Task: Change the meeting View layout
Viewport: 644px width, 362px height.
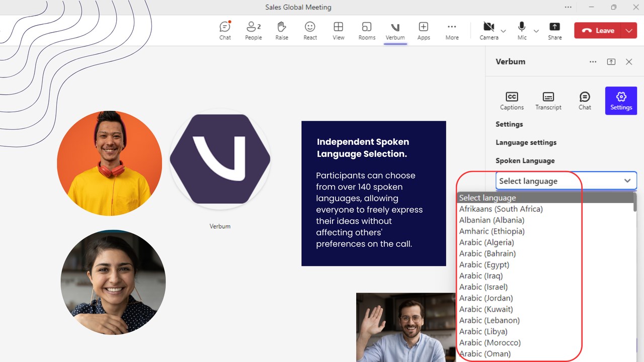Action: [339, 31]
